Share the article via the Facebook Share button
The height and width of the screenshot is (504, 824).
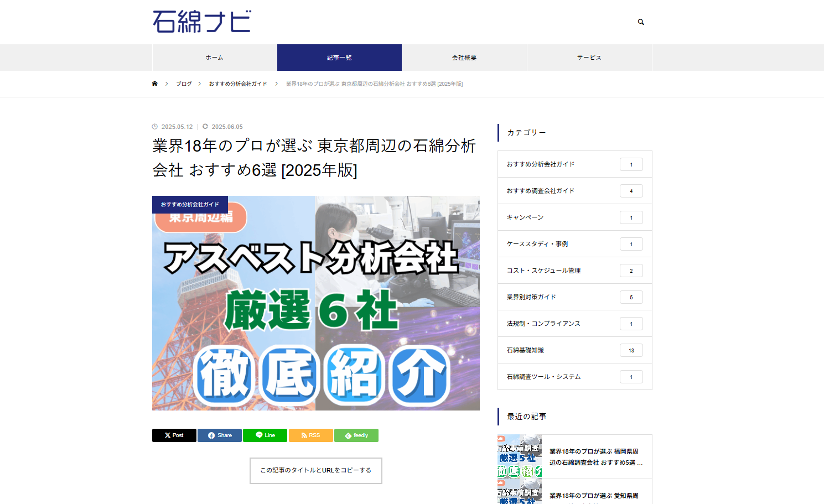coord(219,435)
